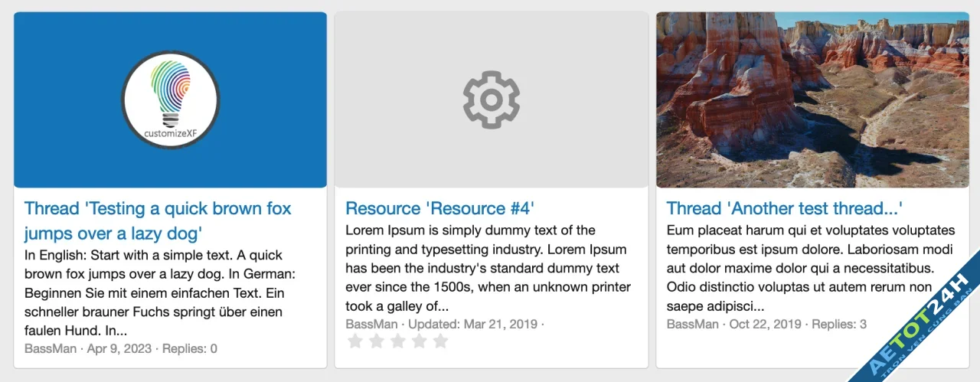The width and height of the screenshot is (980, 382).
Task: Click BassMan author under Resource #4
Action: (371, 324)
